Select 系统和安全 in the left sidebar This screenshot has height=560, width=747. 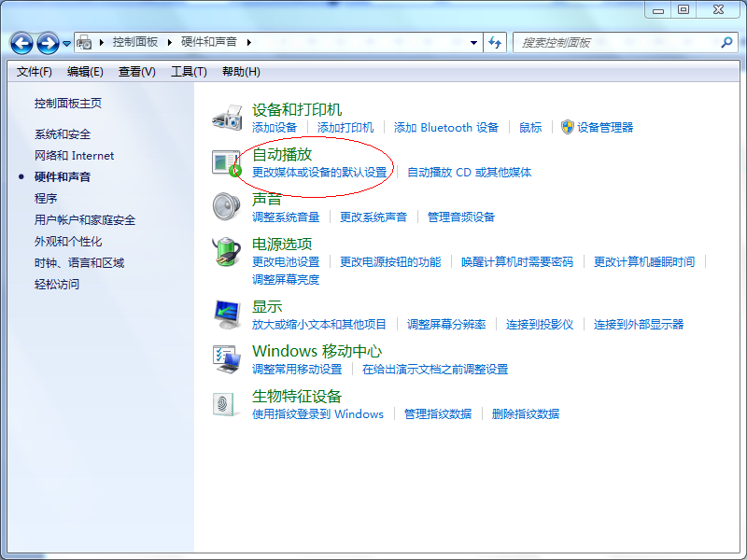[63, 134]
